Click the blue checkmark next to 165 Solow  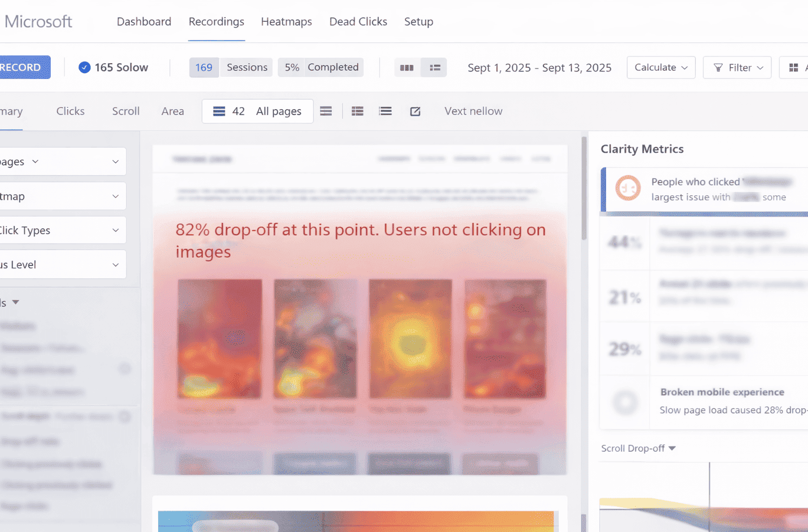pyautogui.click(x=84, y=67)
